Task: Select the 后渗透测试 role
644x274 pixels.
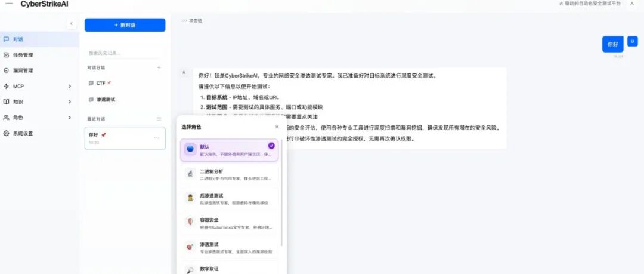Action: pyautogui.click(x=229, y=199)
